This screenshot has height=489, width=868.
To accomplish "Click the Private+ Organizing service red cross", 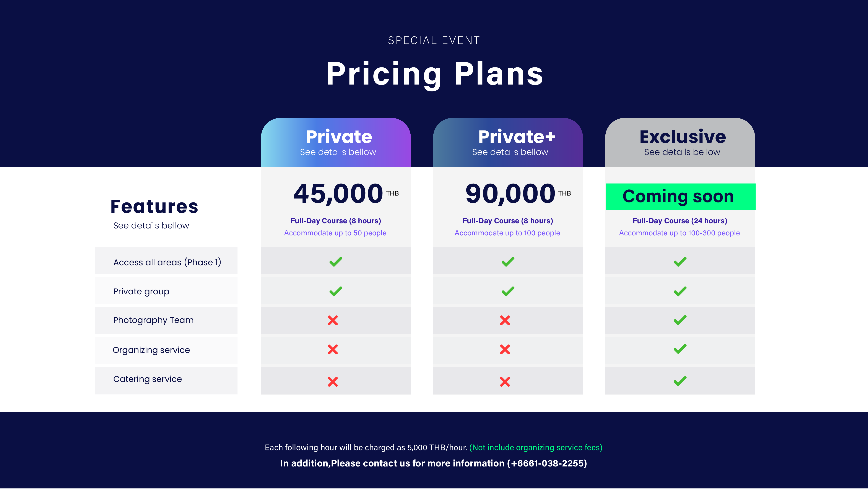I will tap(505, 349).
